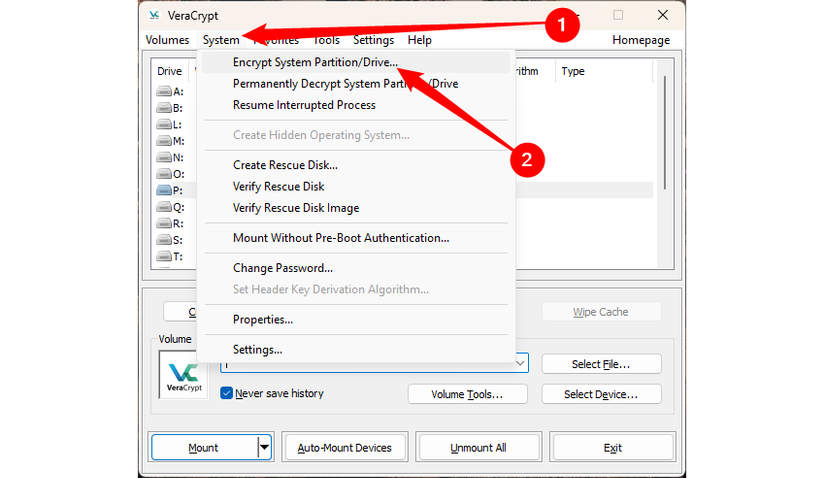Choose Verify Rescue Disk Image
The height and width of the screenshot is (478, 825).
point(356,208)
